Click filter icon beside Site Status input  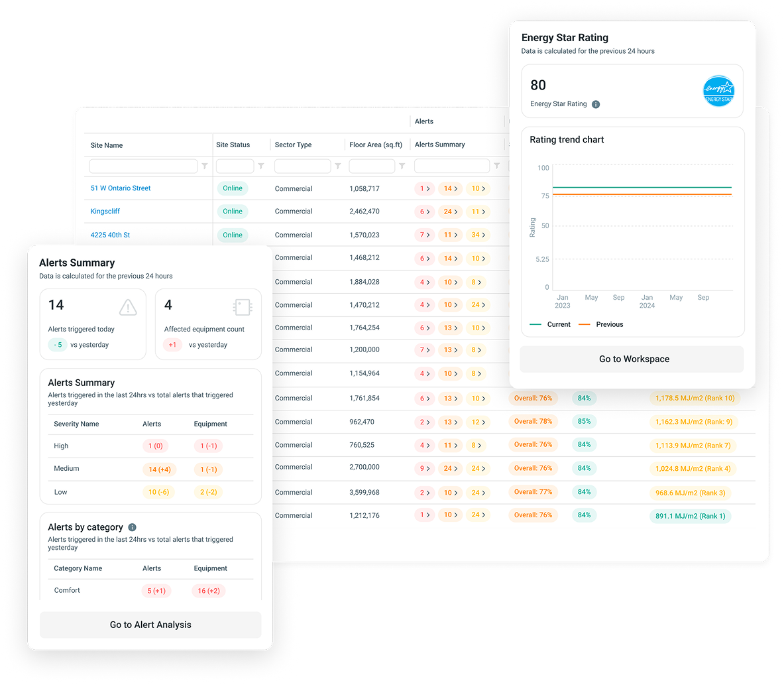261,166
